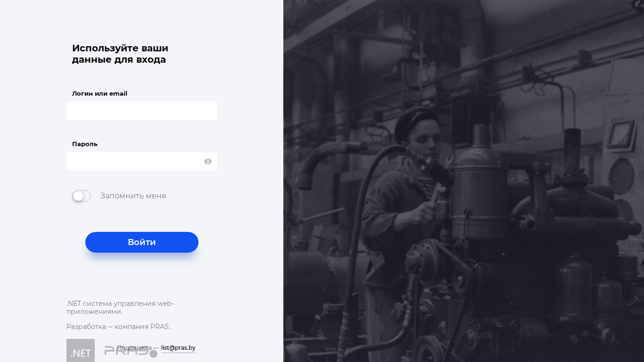
Task: Show password using the crossed-eye icon
Action: pos(208,161)
